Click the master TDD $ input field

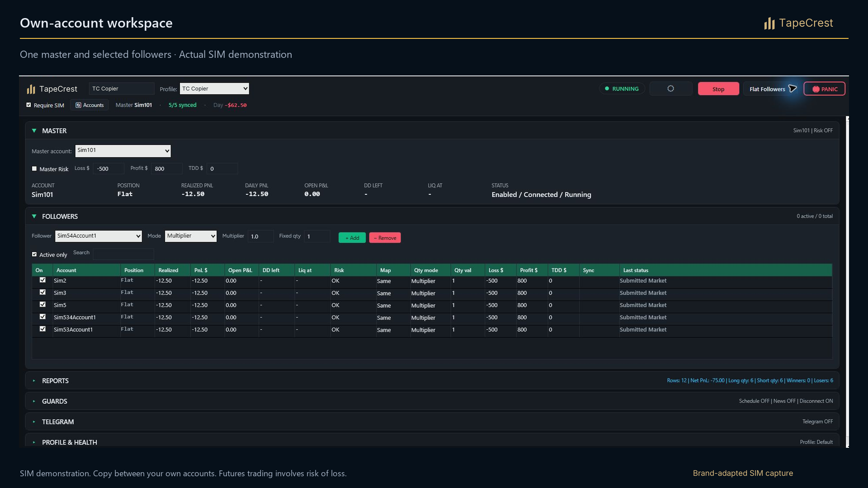(222, 169)
